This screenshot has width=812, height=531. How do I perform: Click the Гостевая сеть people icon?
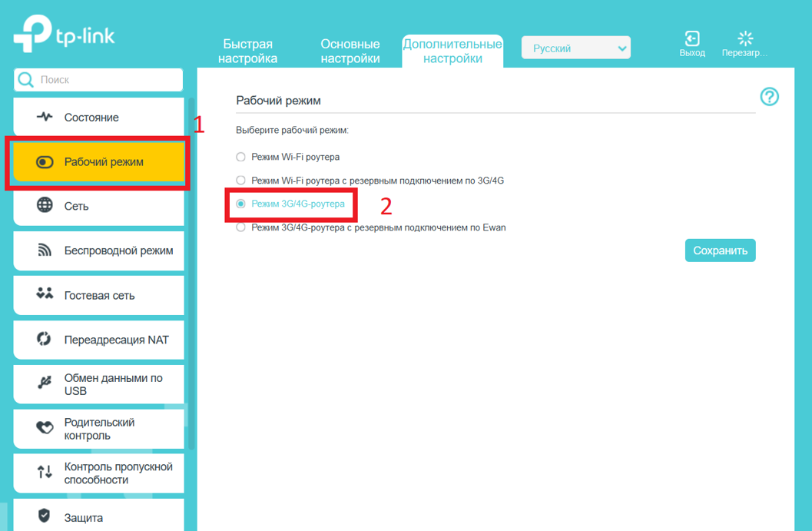click(x=45, y=294)
